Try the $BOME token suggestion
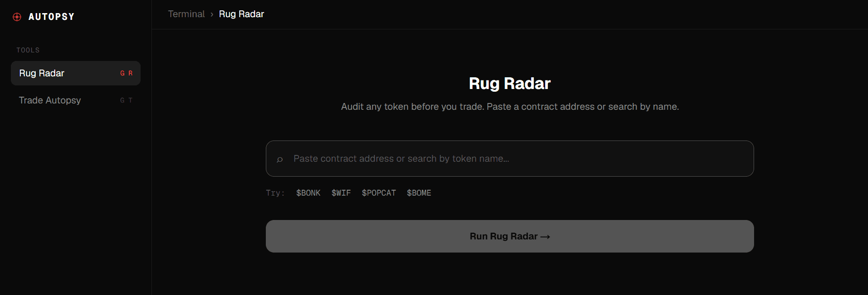Image resolution: width=868 pixels, height=295 pixels. [x=419, y=193]
